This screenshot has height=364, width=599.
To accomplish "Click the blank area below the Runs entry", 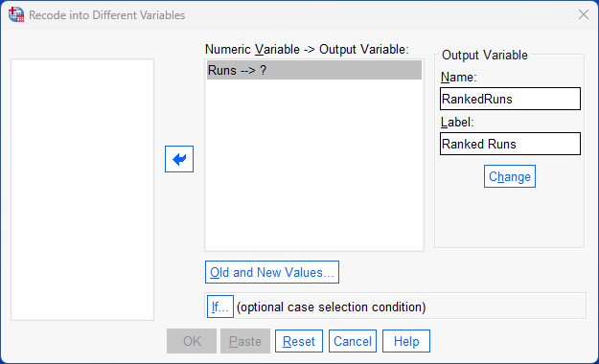I will [x=314, y=165].
